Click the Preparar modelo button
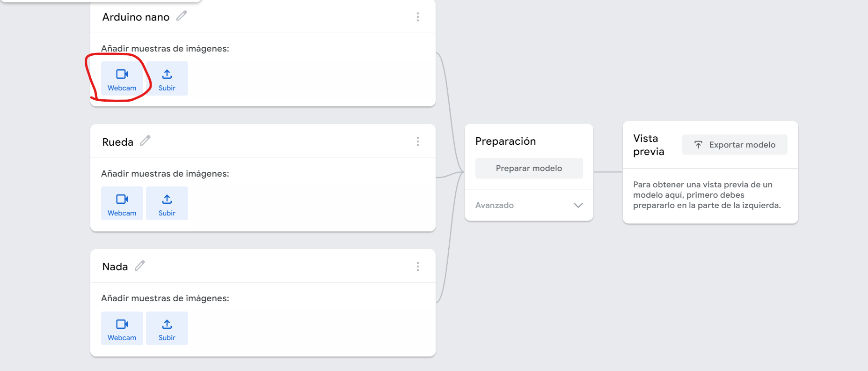Screen dimensions: 868x371 [529, 168]
